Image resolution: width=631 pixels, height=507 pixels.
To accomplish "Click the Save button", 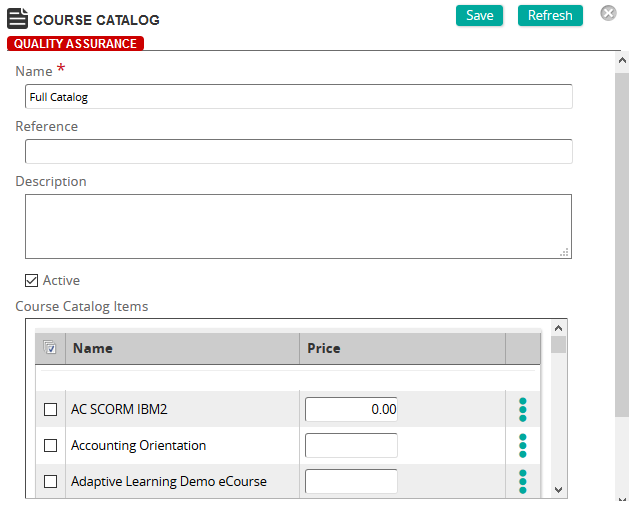I will pos(479,16).
